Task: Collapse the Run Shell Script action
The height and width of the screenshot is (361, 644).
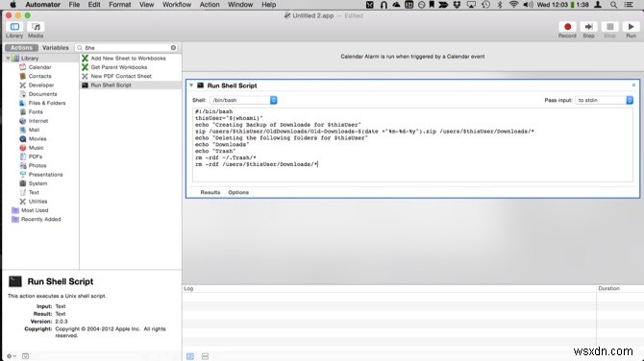Action: 191,85
